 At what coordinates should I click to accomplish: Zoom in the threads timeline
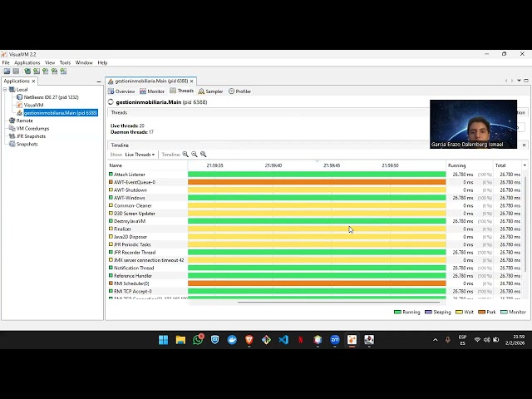[185, 155]
